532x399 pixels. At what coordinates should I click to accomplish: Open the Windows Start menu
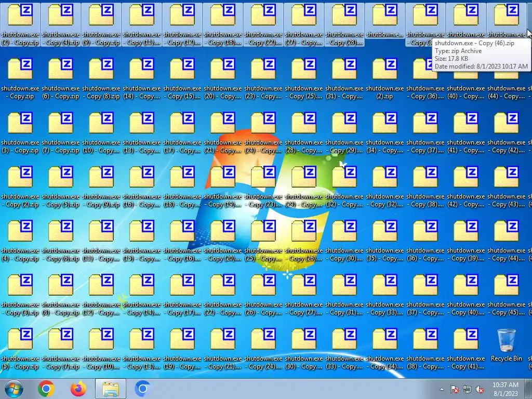(x=14, y=389)
